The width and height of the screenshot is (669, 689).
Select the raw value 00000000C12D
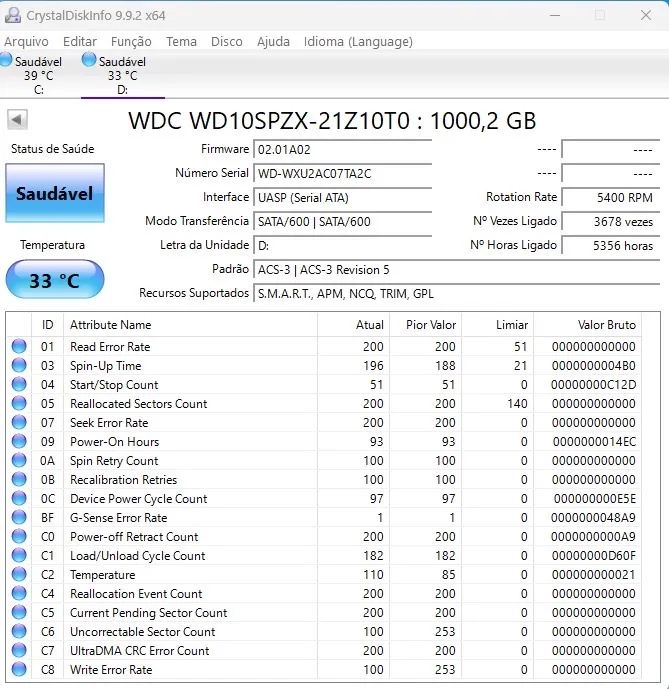pos(593,385)
